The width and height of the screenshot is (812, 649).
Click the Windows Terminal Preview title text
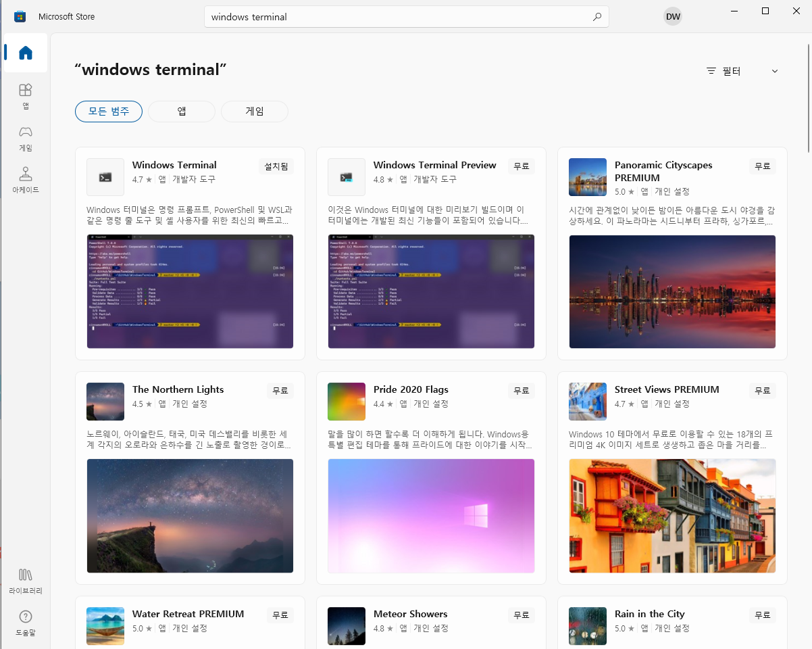tap(434, 165)
